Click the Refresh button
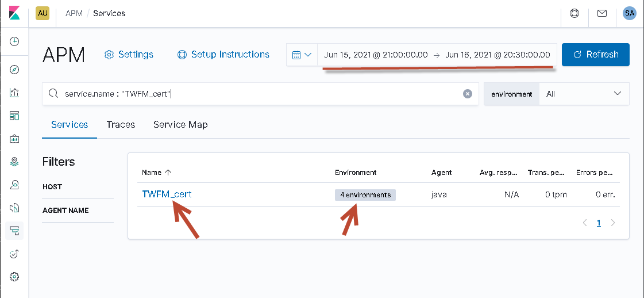Viewport: 644px width, 298px height. click(x=596, y=55)
